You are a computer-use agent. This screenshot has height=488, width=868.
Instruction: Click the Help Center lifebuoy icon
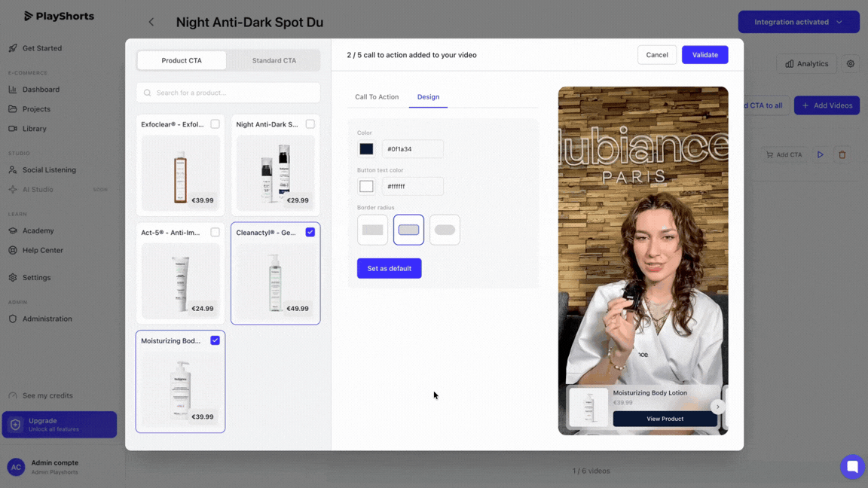(13, 250)
